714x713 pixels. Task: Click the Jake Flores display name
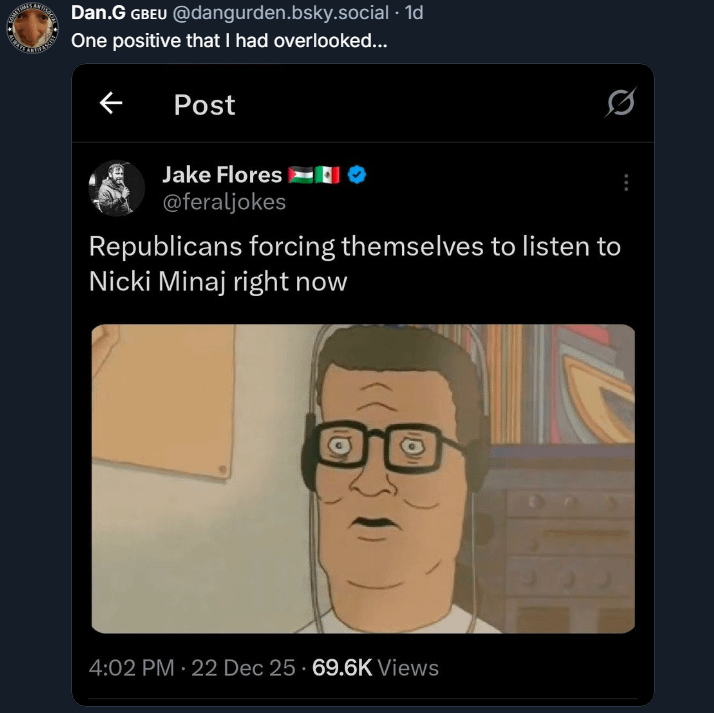222,175
